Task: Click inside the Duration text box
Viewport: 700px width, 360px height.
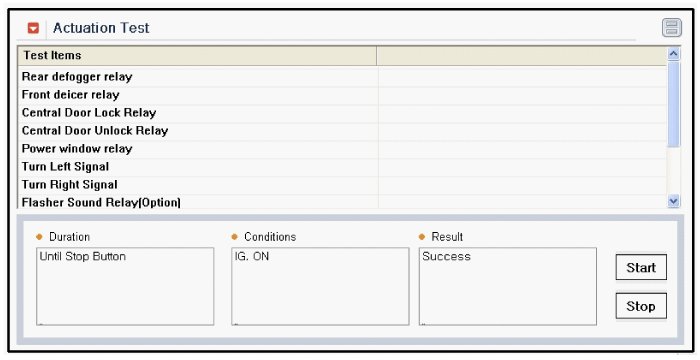Action: point(125,286)
